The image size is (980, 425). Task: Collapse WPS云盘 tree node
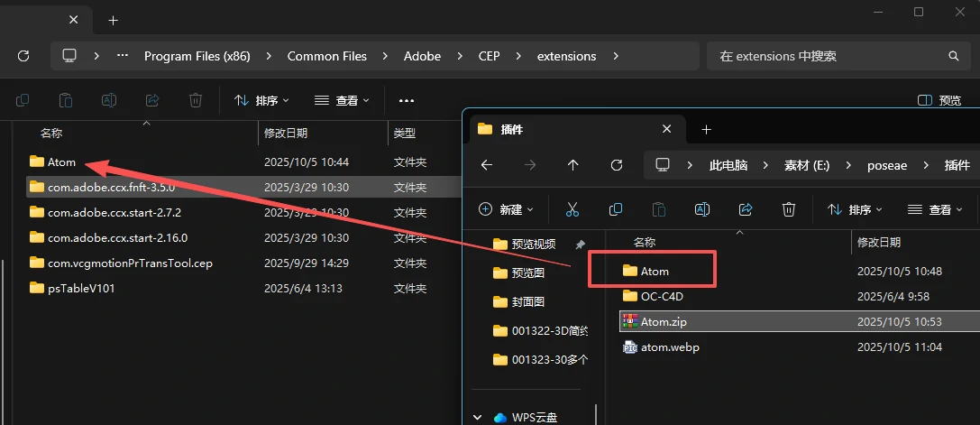coord(478,417)
